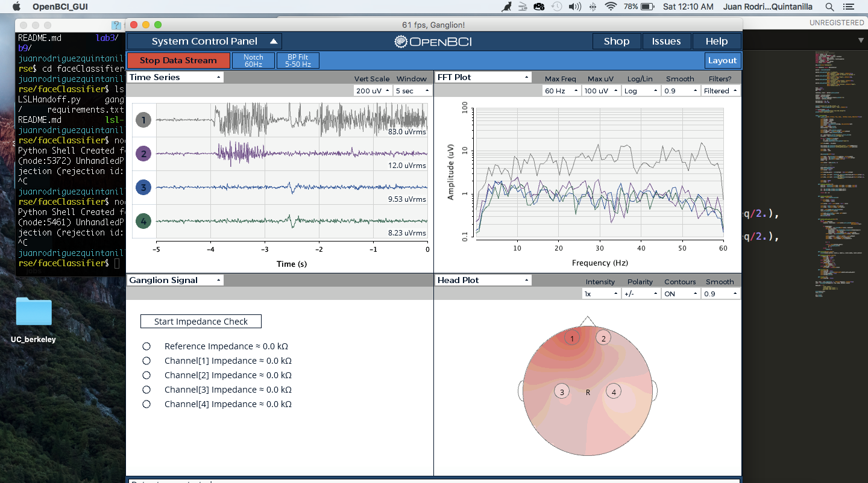Click electrode 4 on the head plot
Viewport: 868px width, 483px height.
click(614, 392)
